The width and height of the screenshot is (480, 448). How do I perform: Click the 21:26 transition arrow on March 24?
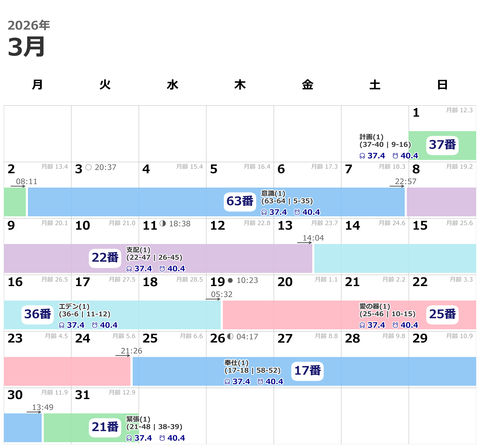pos(123,355)
